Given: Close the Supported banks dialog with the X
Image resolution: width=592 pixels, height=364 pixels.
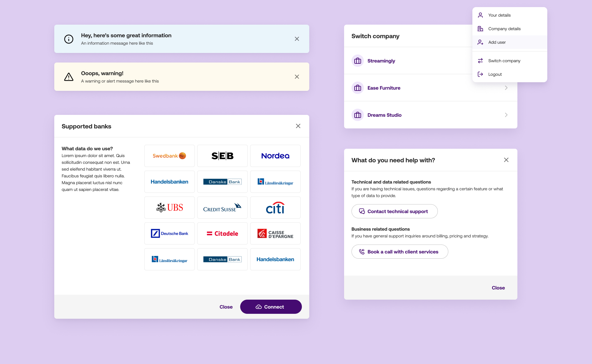Looking at the screenshot, I should [x=298, y=126].
